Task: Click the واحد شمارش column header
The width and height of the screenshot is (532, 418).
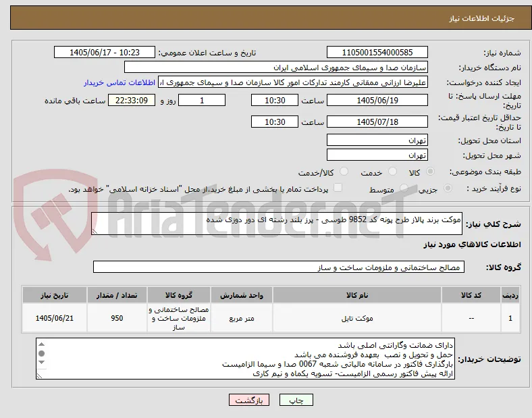Action: point(242,295)
